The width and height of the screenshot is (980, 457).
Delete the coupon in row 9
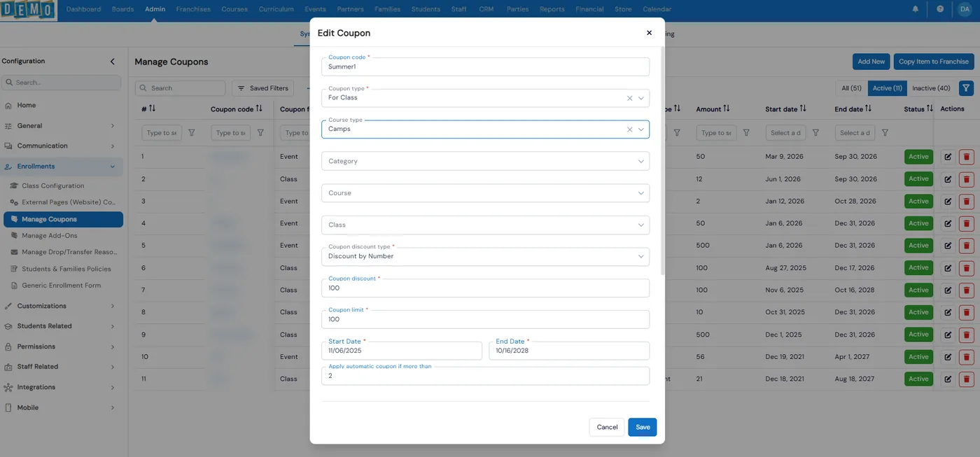pyautogui.click(x=967, y=335)
